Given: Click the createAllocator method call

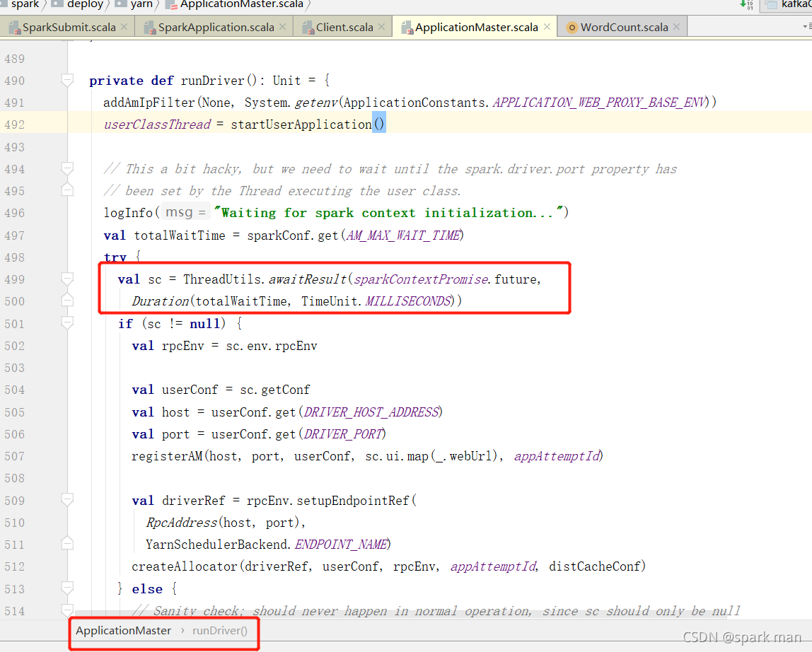Looking at the screenshot, I should click(185, 566).
